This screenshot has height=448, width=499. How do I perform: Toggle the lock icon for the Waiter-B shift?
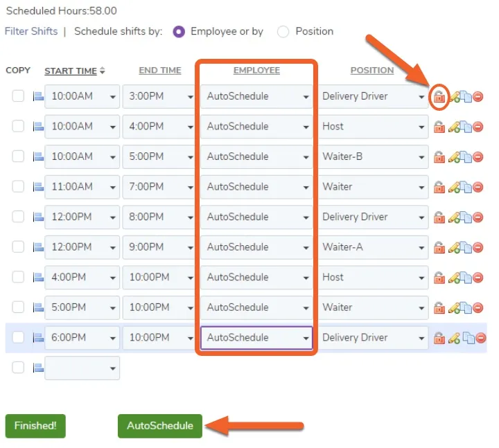439,156
